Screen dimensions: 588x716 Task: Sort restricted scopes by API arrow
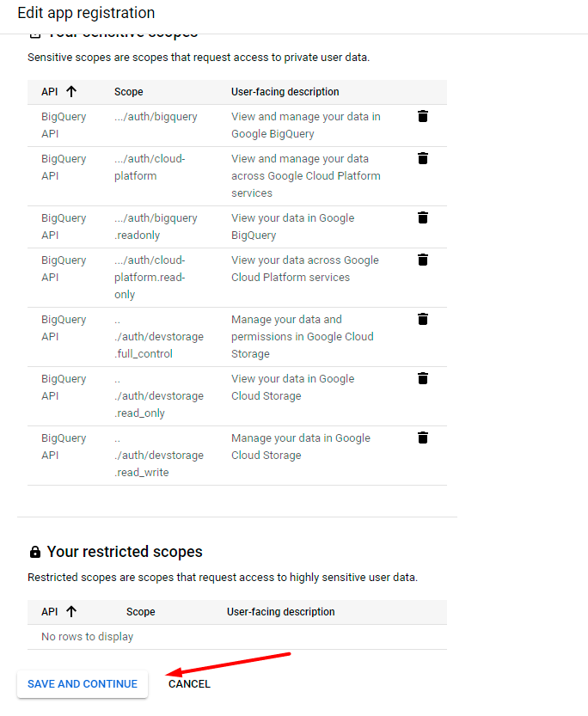coord(71,612)
